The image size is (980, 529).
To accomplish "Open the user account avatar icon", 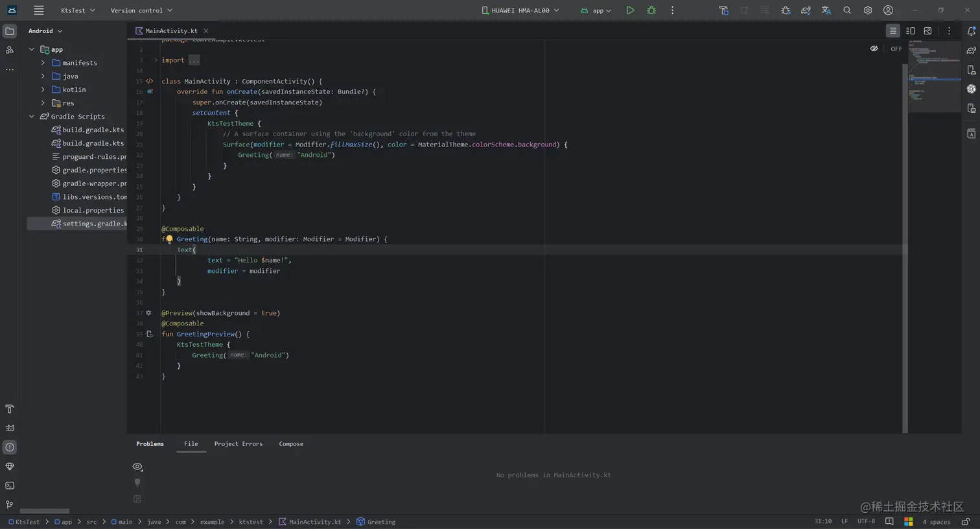I will coord(888,10).
